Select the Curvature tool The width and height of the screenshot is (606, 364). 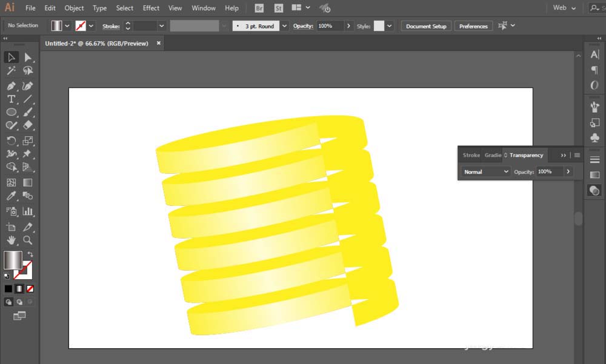28,86
